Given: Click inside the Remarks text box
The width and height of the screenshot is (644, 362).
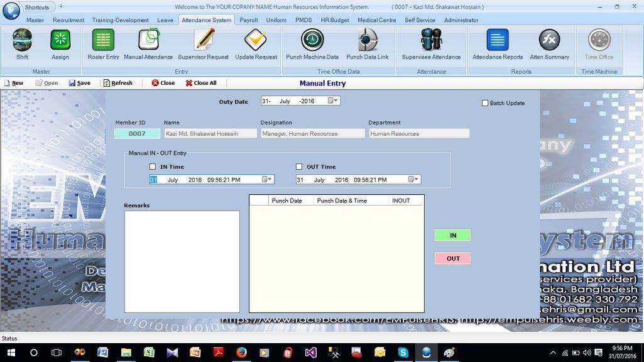Looking at the screenshot, I should pyautogui.click(x=182, y=261).
